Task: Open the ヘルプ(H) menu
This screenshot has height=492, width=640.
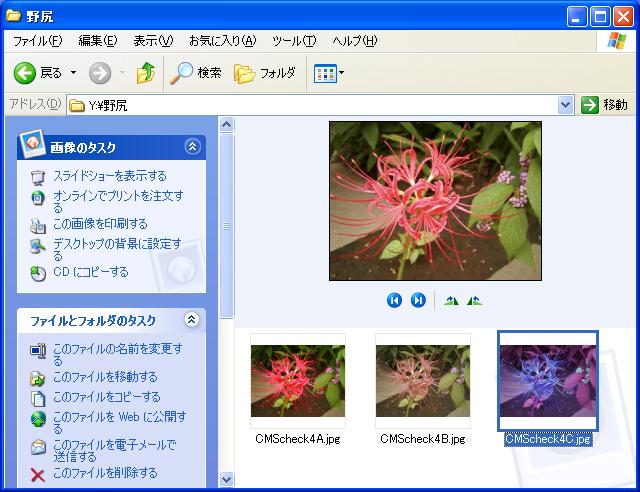Action: 354,41
